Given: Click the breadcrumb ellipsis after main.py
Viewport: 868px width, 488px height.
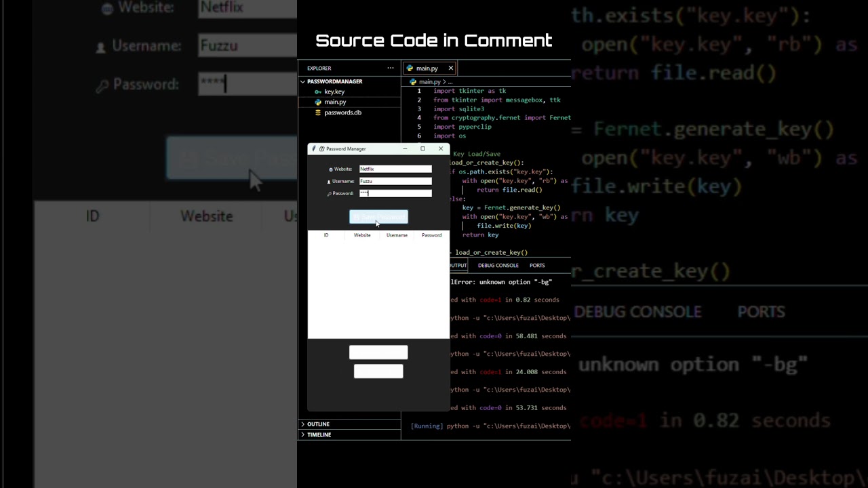Looking at the screenshot, I should click(450, 81).
